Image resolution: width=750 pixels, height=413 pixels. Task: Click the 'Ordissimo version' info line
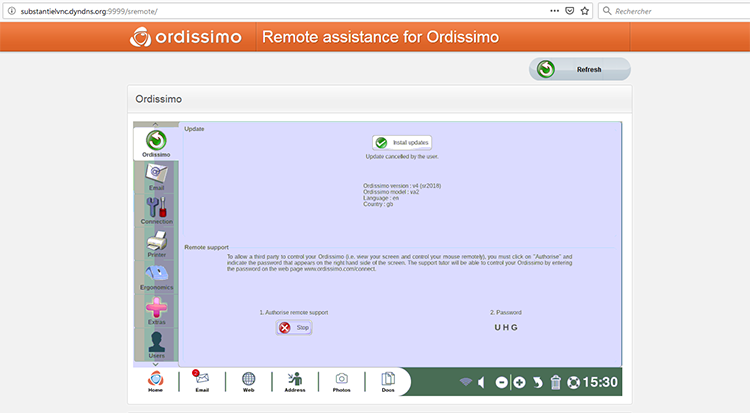point(402,186)
